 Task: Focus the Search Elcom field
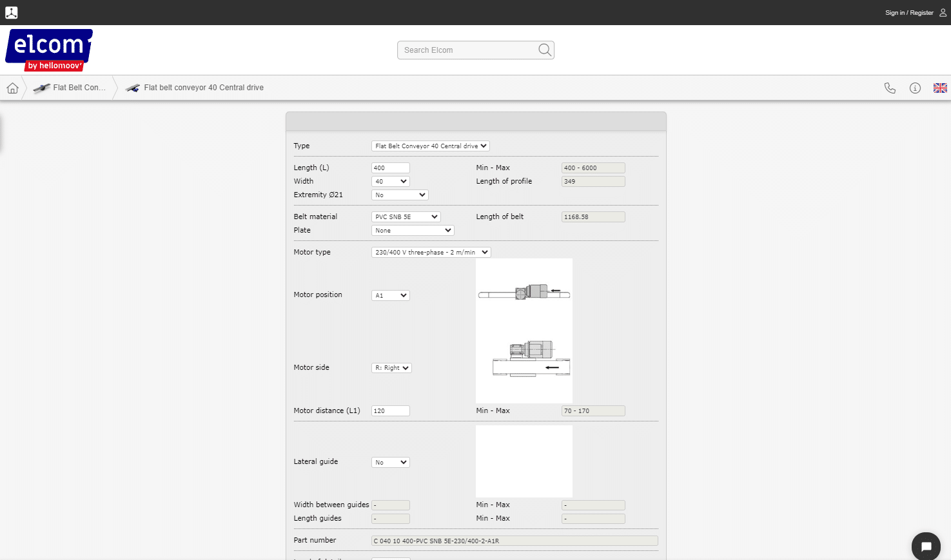(x=467, y=50)
